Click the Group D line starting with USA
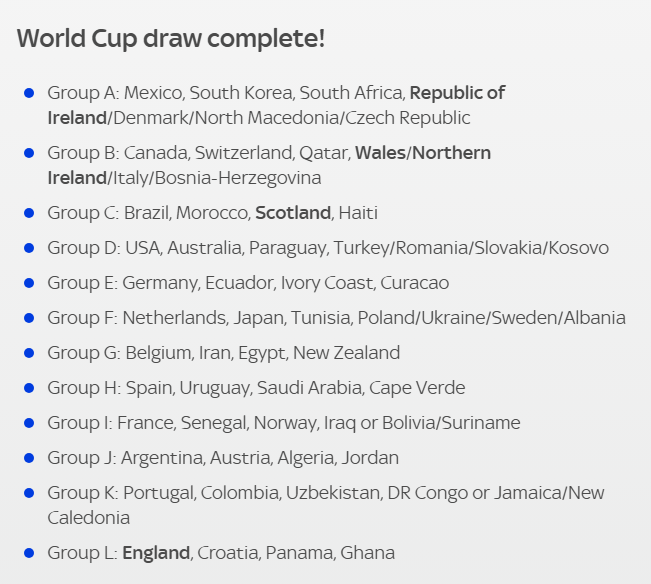 pyautogui.click(x=327, y=248)
